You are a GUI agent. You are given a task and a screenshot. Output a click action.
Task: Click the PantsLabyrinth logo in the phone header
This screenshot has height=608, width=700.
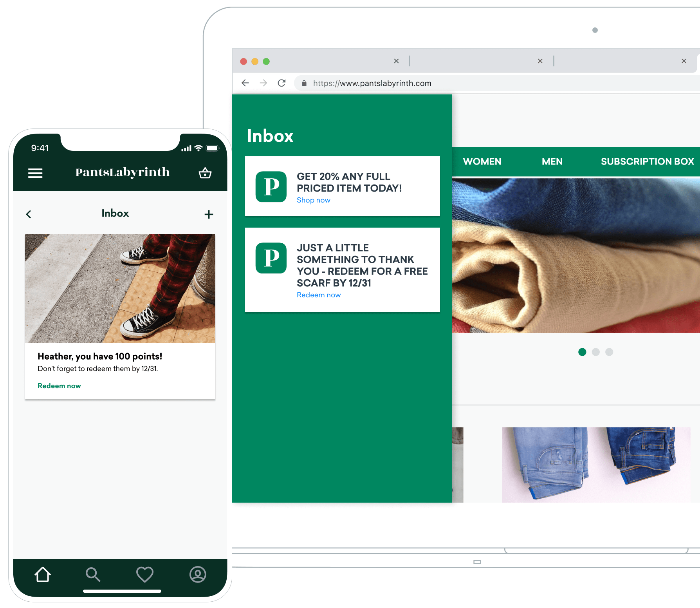point(123,172)
